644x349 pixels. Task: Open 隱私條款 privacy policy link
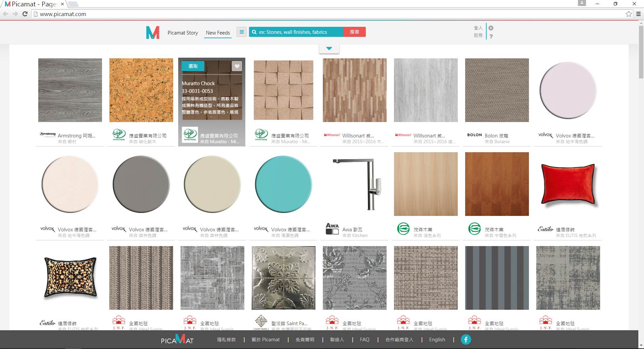click(227, 340)
